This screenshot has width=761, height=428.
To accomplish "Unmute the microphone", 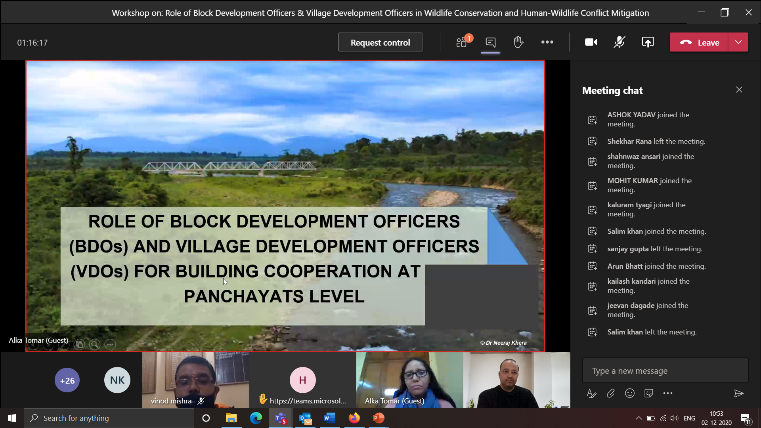I will (619, 42).
